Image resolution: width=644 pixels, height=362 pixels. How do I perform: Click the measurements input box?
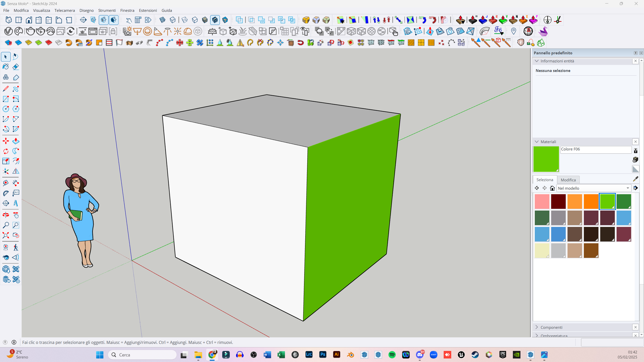pos(612,342)
